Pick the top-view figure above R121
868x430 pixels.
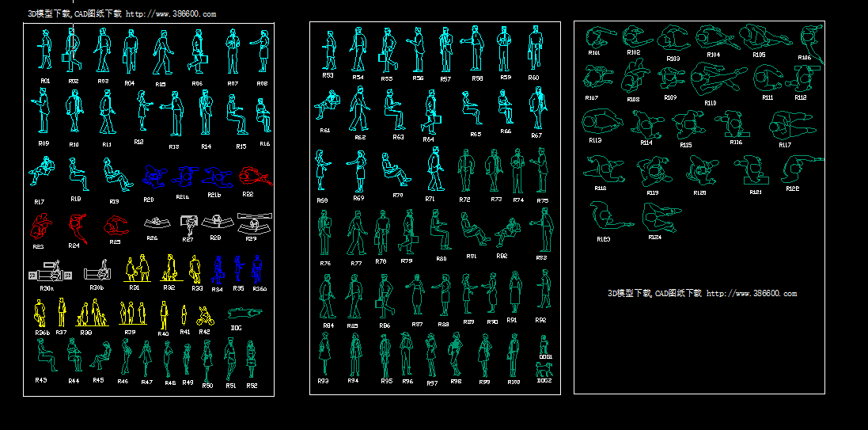(751, 169)
